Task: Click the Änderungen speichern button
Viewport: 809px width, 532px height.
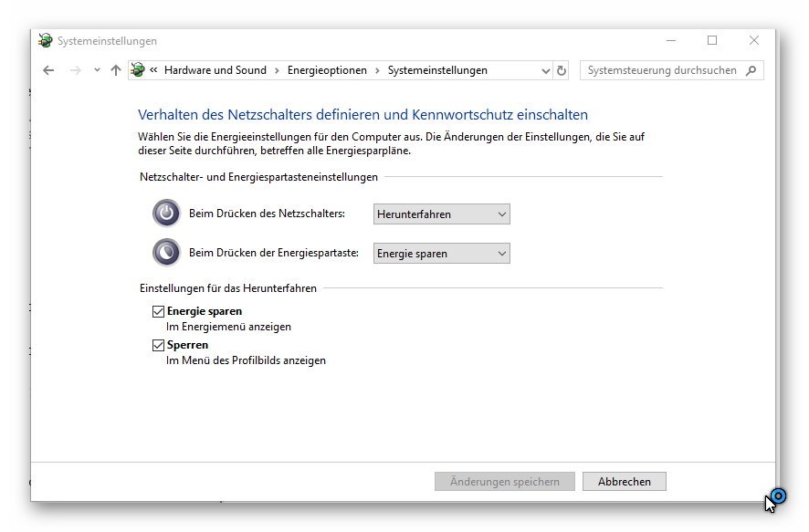Action: [505, 482]
